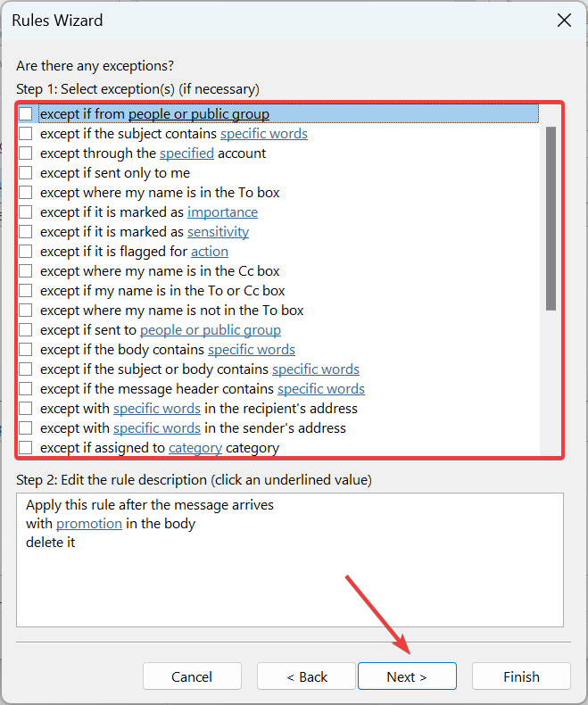Edit the 'promotion' value in rule description
The image size is (588, 705).
[x=89, y=524]
